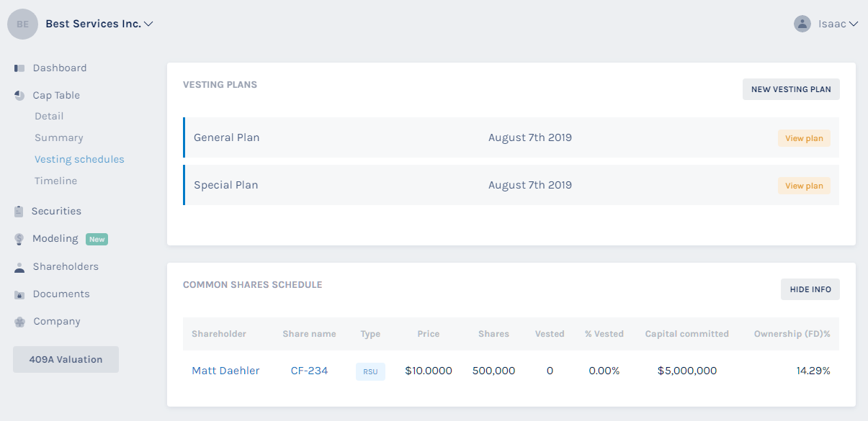This screenshot has height=421, width=868.
Task: Click the user avatar icon beside Isaac
Action: [802, 24]
